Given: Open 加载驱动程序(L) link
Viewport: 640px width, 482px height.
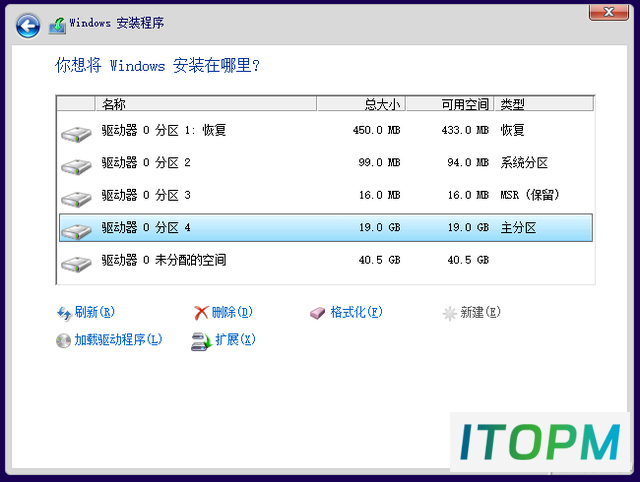Looking at the screenshot, I should [x=118, y=340].
